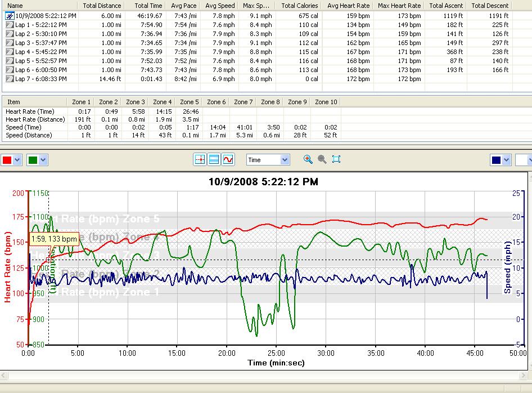Viewport: 532px width, 393px height.
Task: Click the running activity icon in the first row
Action: (10, 16)
